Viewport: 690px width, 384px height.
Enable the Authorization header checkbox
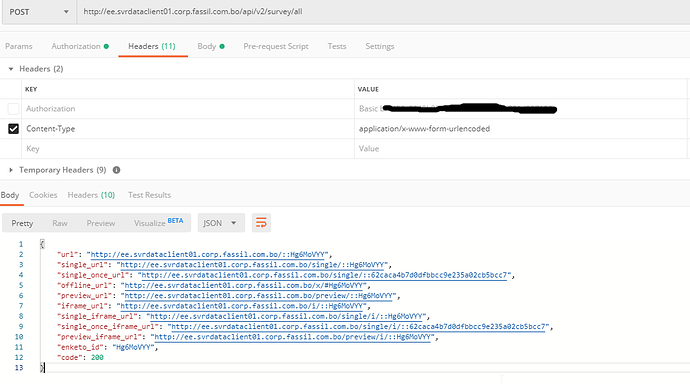point(14,109)
